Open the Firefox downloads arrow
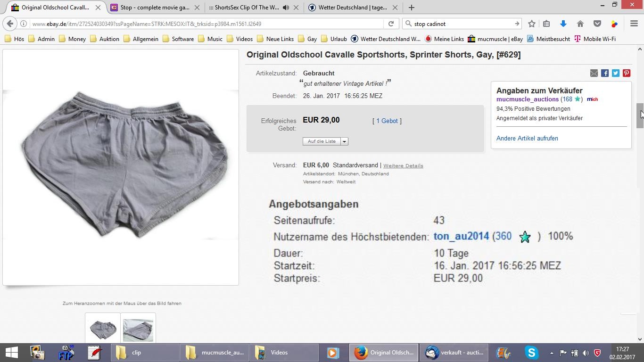 click(563, 24)
